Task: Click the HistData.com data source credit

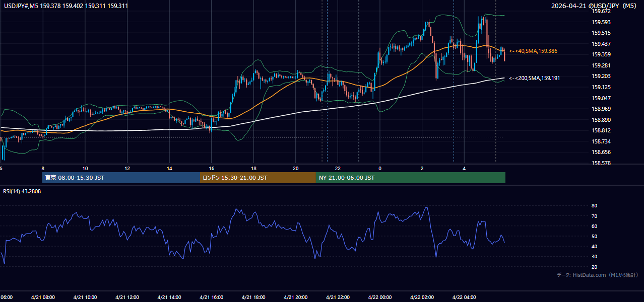Action: [x=598, y=275]
